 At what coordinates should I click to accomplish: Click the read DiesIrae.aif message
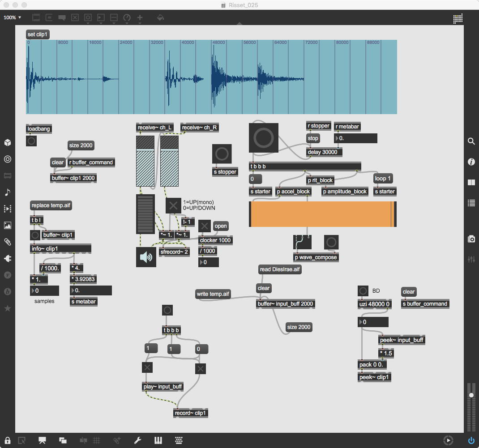tap(280, 269)
